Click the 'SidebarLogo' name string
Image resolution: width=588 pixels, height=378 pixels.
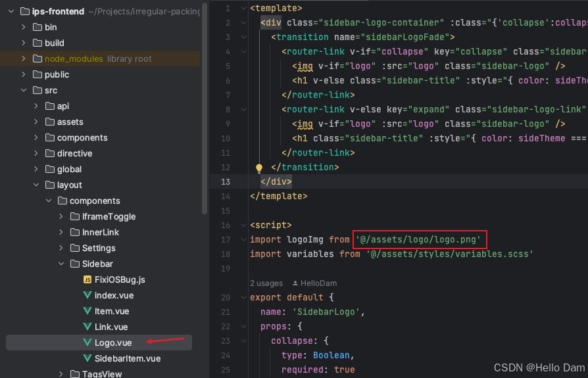tap(326, 312)
